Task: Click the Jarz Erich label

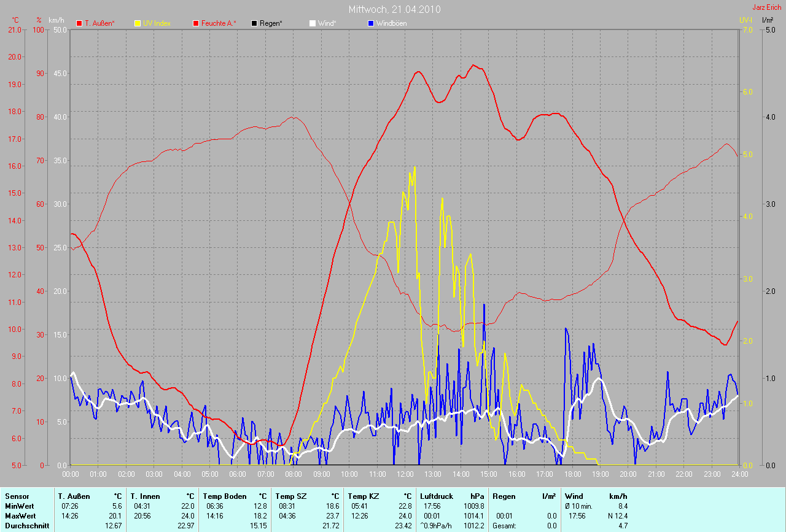Action: point(766,7)
